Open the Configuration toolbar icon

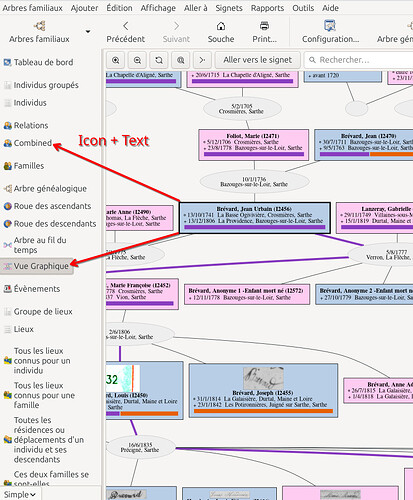click(x=330, y=26)
